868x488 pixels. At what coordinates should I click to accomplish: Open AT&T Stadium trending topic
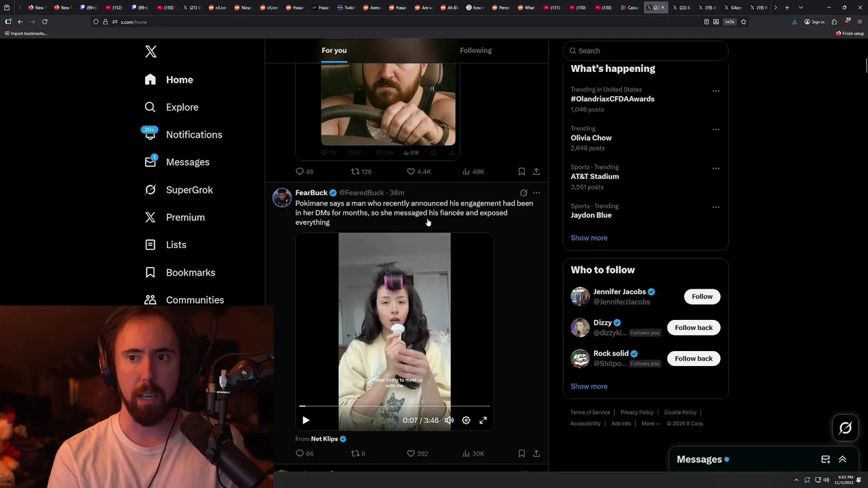[x=595, y=176]
